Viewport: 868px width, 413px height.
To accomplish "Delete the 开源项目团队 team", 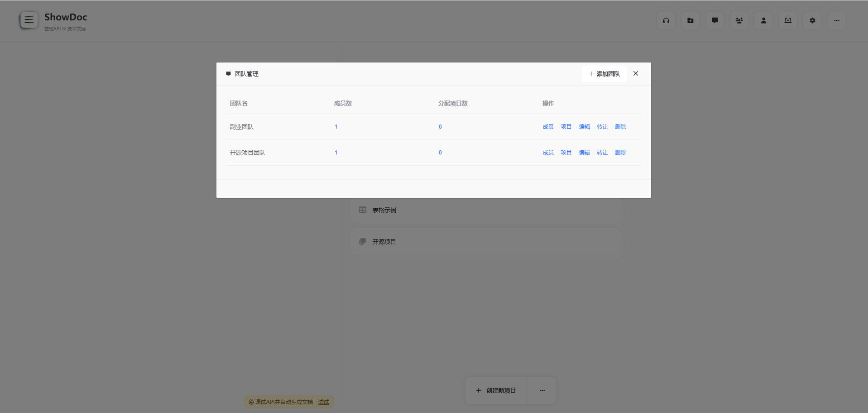I will pos(620,153).
